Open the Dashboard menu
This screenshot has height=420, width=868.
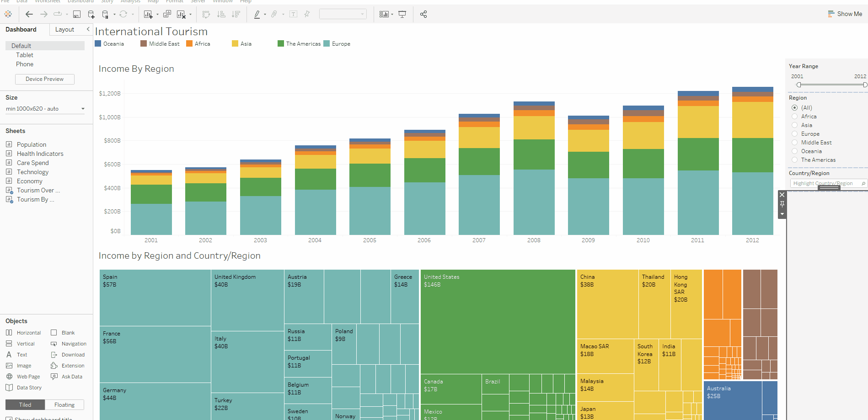click(80, 1)
